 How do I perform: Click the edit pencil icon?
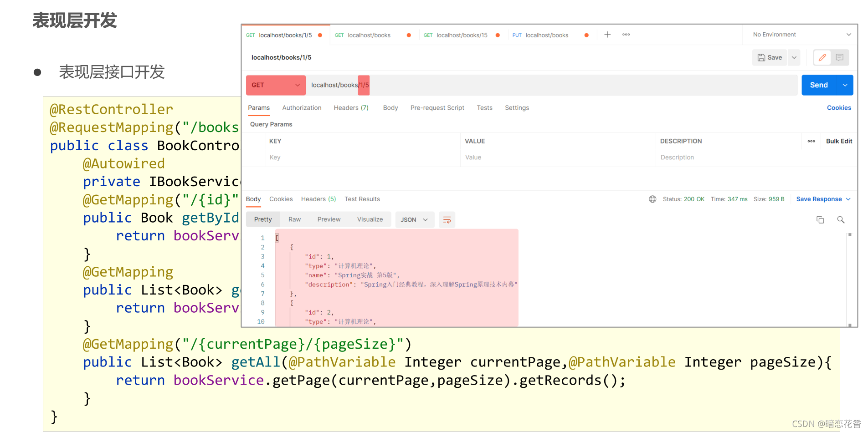click(x=822, y=57)
